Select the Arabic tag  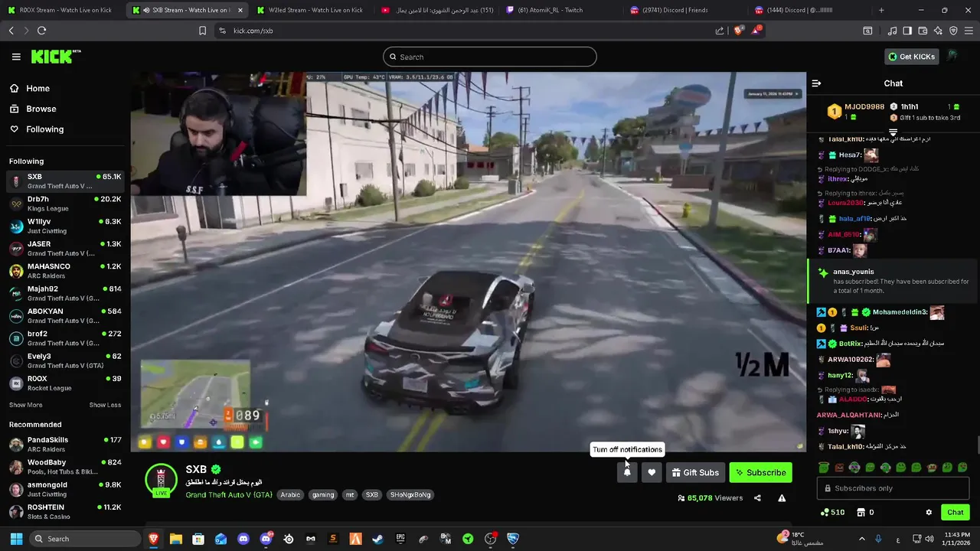[x=290, y=495]
